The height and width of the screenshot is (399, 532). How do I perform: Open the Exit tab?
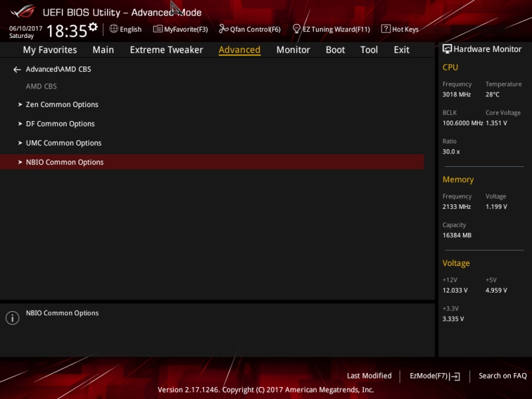coord(402,50)
